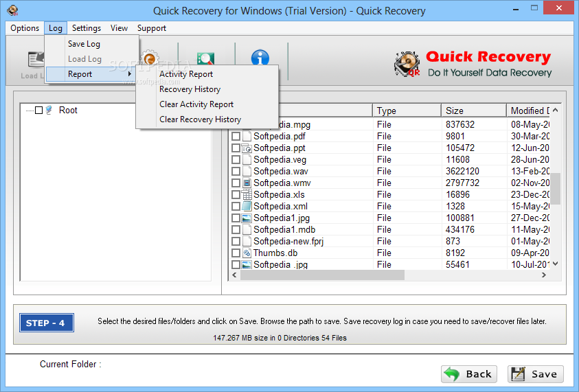This screenshot has height=392, width=579.
Task: Select the Root tree item label
Action: click(68, 110)
